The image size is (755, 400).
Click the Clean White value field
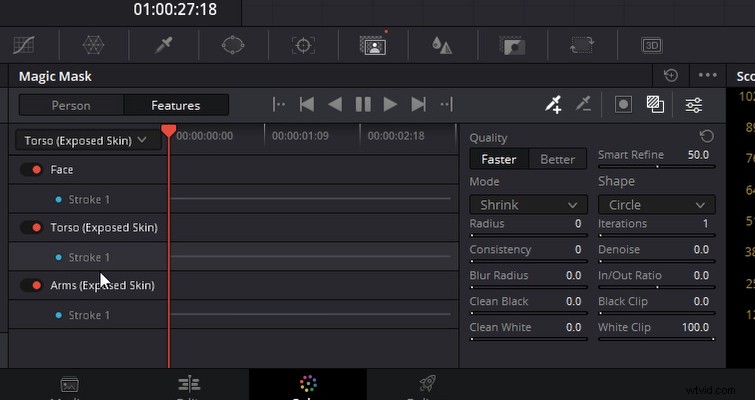pos(573,327)
